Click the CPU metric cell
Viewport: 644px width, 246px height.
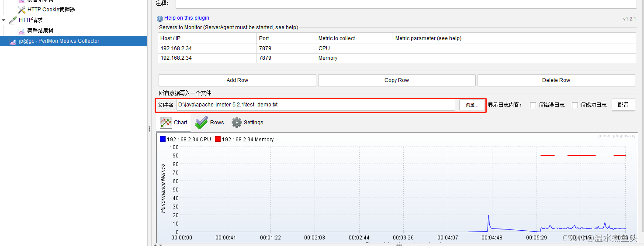[354, 48]
